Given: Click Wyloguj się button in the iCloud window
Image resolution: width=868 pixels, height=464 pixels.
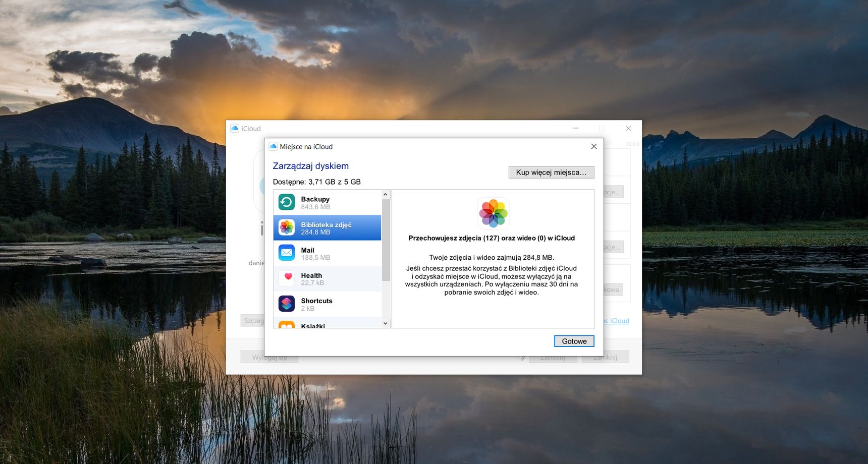Looking at the screenshot, I should coord(269,357).
